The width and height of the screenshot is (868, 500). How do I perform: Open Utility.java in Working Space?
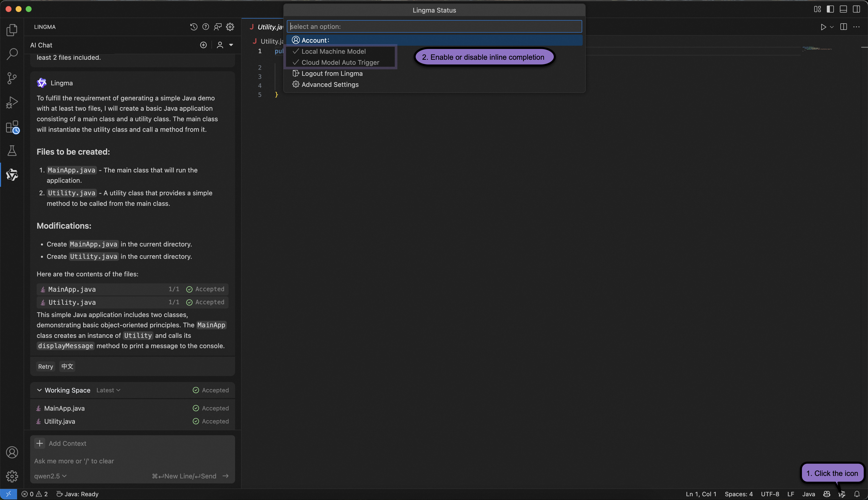[133, 421]
